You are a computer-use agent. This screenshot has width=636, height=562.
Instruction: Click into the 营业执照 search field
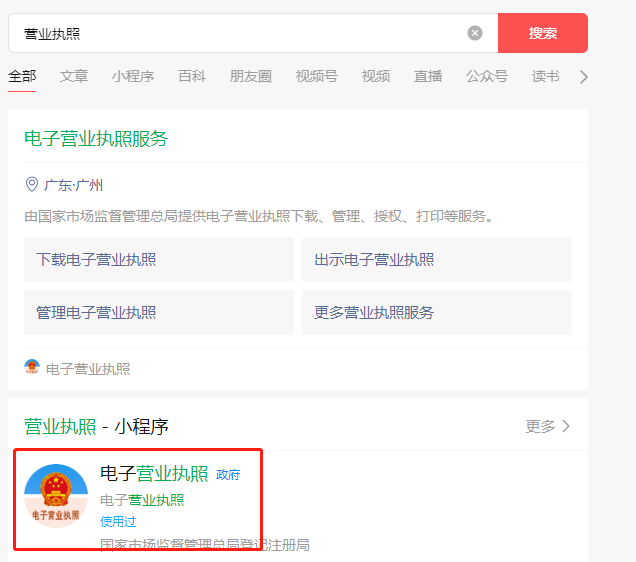240,33
